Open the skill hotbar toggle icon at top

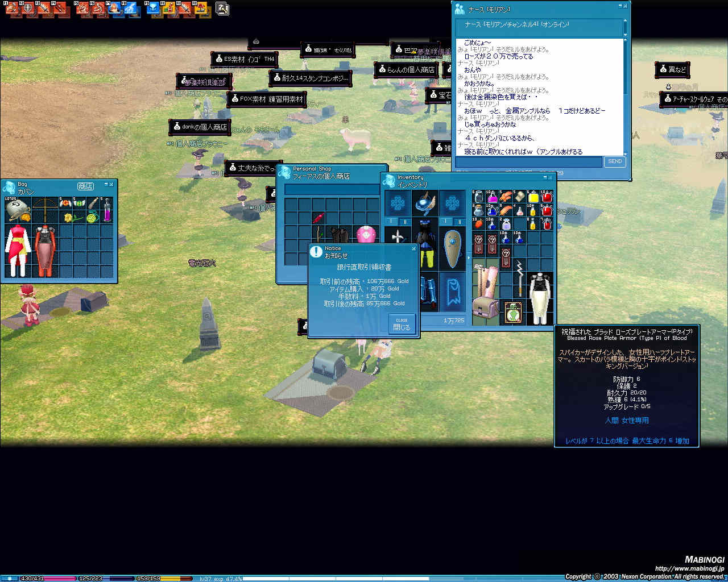222,9
